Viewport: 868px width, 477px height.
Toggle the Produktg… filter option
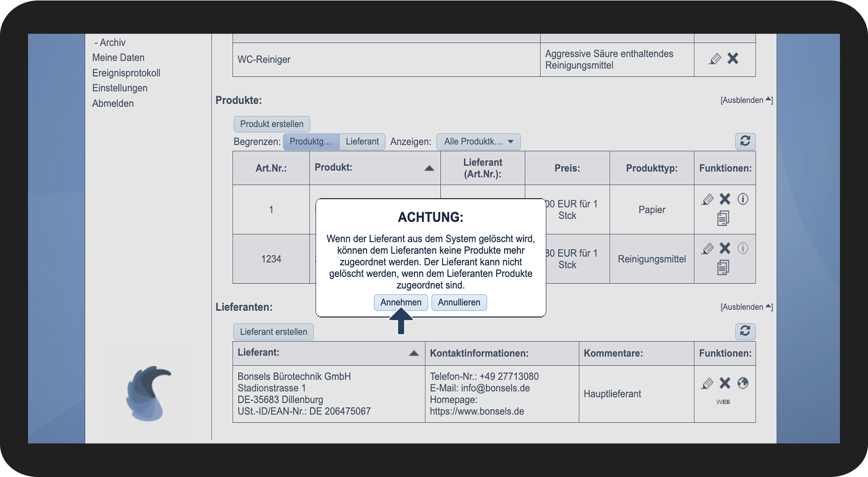(311, 141)
